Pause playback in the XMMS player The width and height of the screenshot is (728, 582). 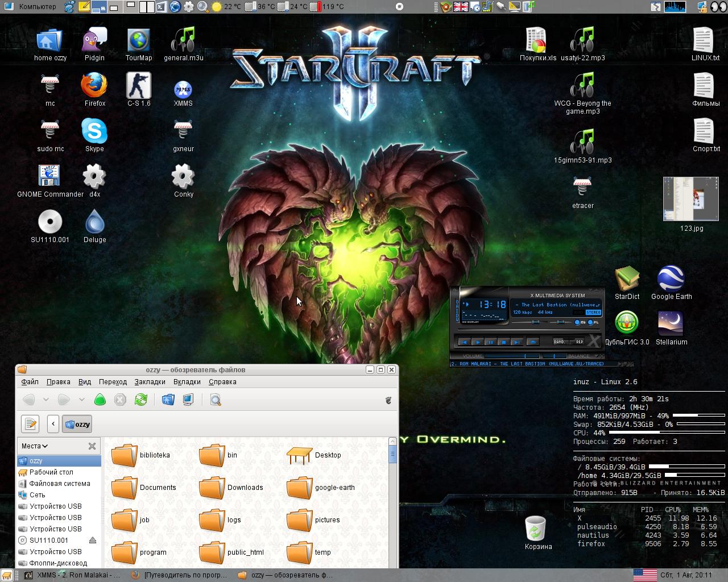(x=491, y=342)
